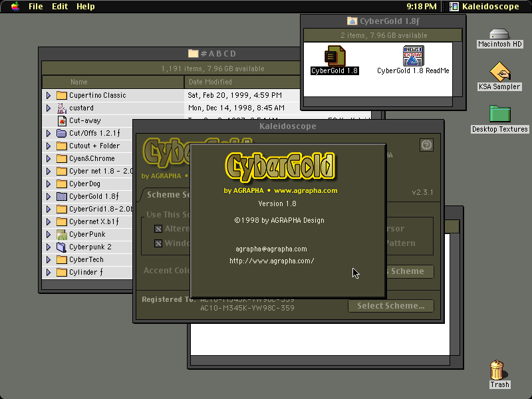
Task: Expand the Cutout + Folder row
Action: (x=49, y=146)
